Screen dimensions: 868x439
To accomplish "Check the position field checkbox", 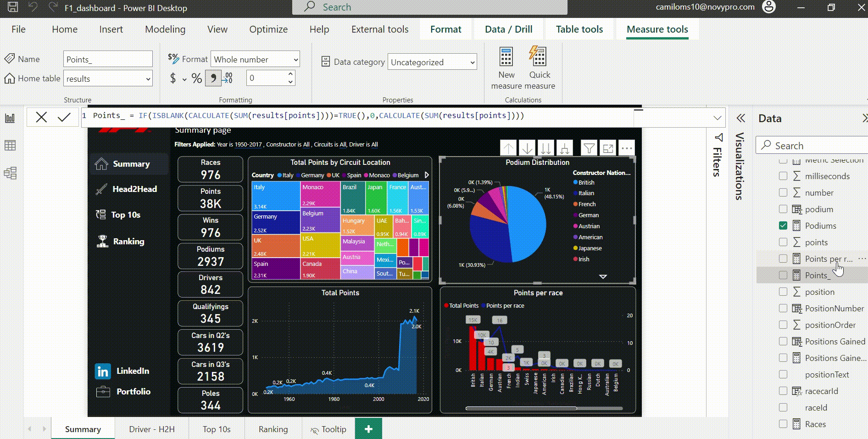I will pos(783,292).
